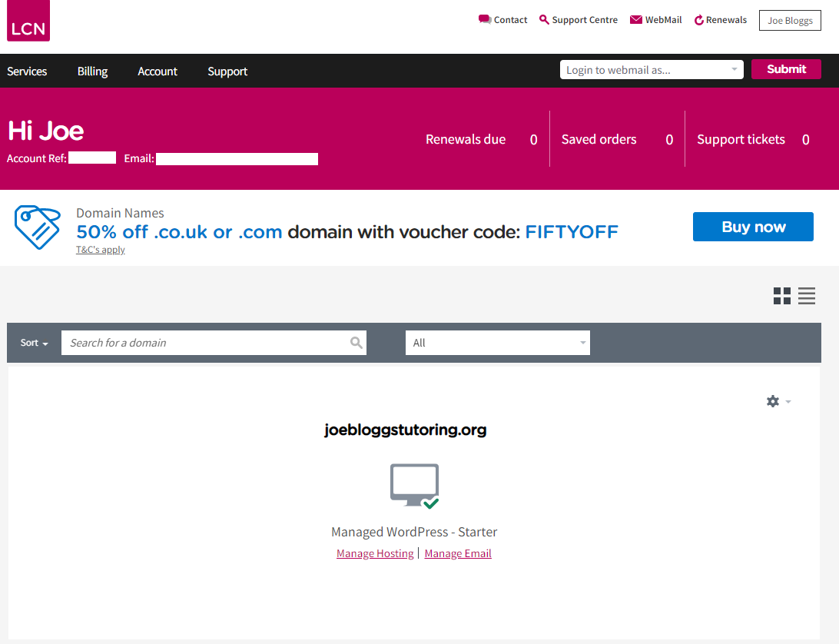Click the Buy now button for the domain offer
The height and width of the screenshot is (644, 839).
tap(753, 227)
